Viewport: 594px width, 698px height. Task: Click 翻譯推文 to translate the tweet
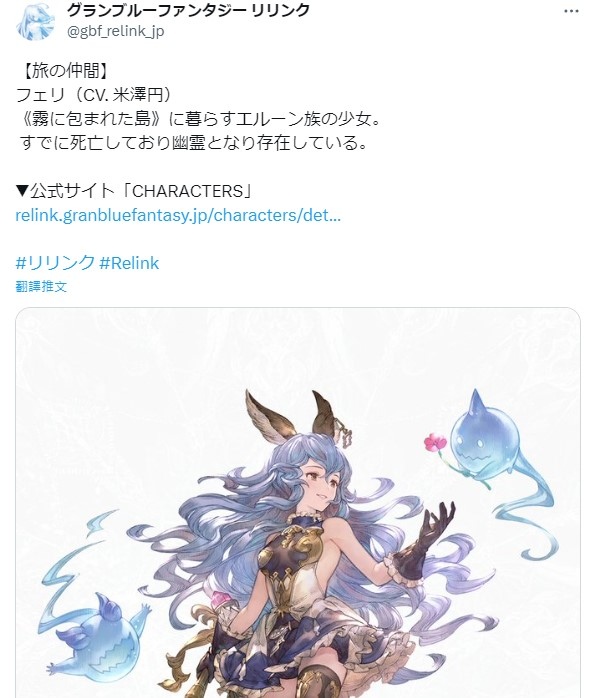(x=41, y=286)
